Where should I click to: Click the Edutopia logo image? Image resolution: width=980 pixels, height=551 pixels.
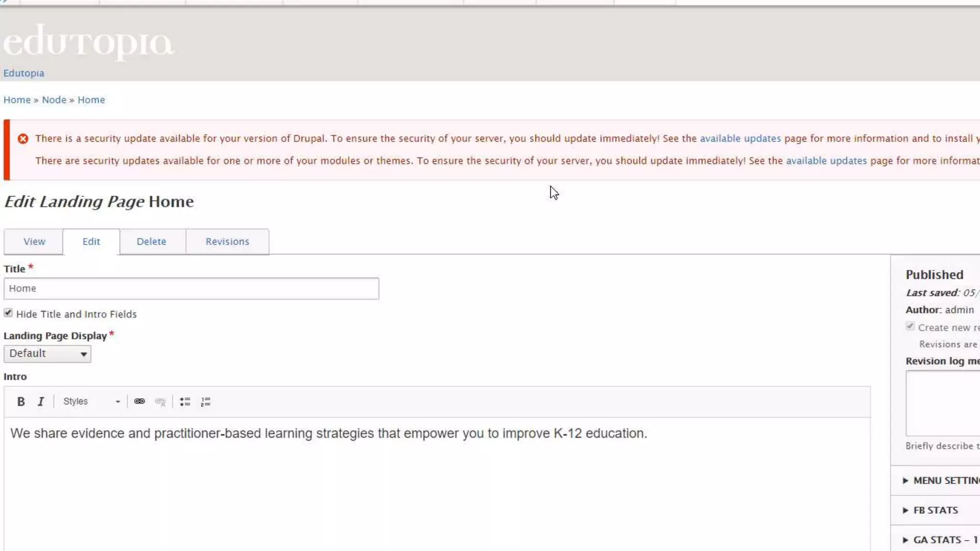click(89, 42)
